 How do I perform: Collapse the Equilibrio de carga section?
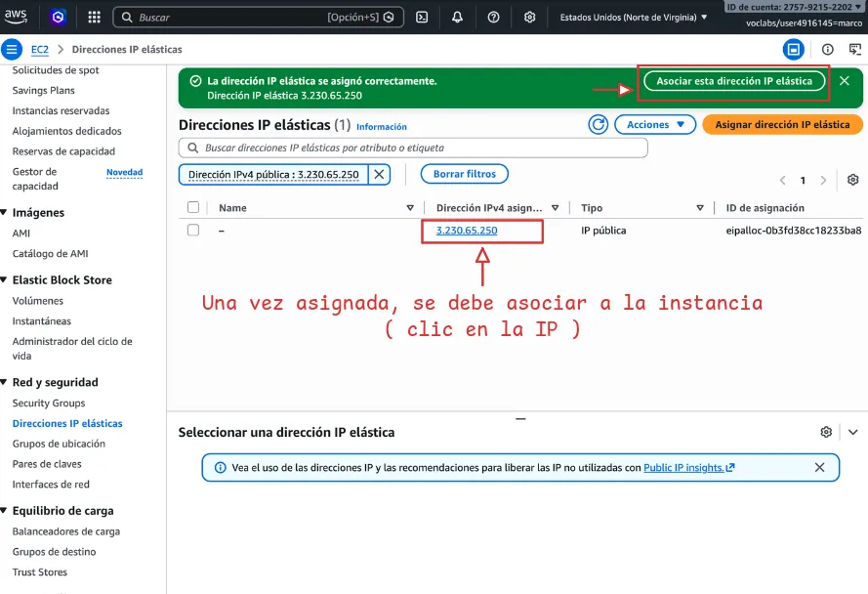(4, 510)
